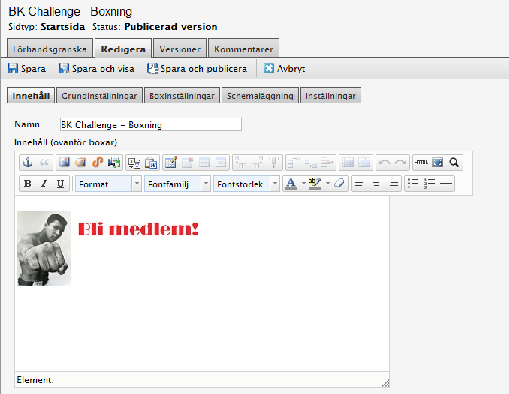509x394 pixels.
Task: Insert a bulleted list
Action: (x=413, y=183)
